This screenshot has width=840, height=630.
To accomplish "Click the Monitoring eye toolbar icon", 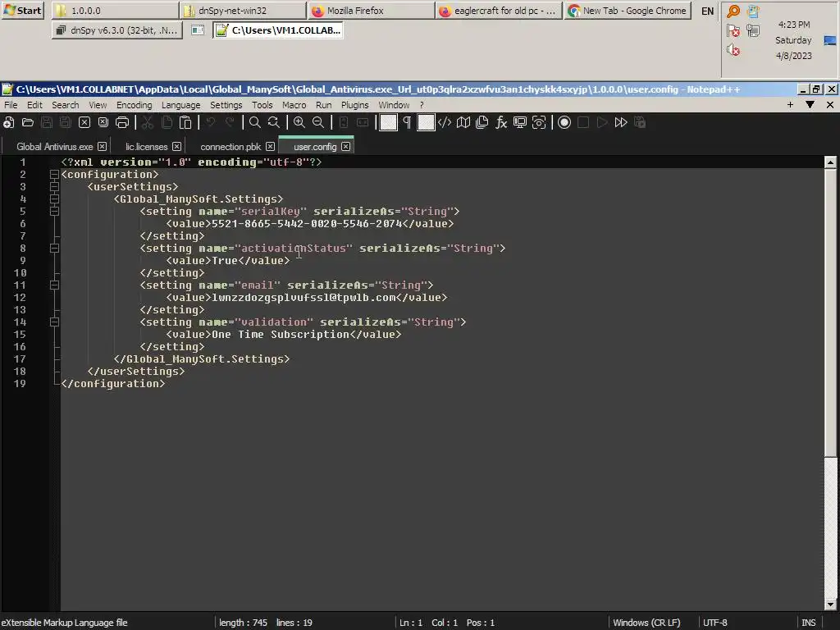I will coord(539,123).
